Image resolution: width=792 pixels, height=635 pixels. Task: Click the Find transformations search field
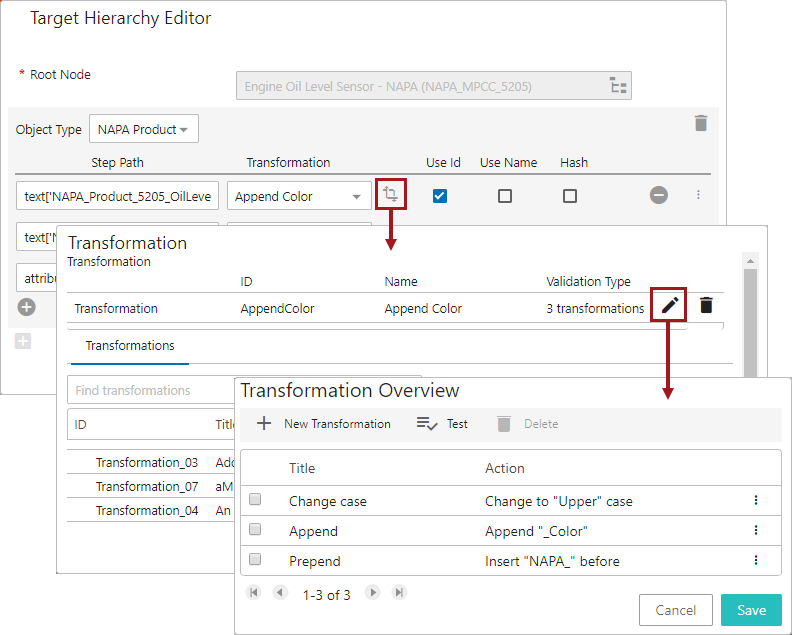(x=150, y=390)
